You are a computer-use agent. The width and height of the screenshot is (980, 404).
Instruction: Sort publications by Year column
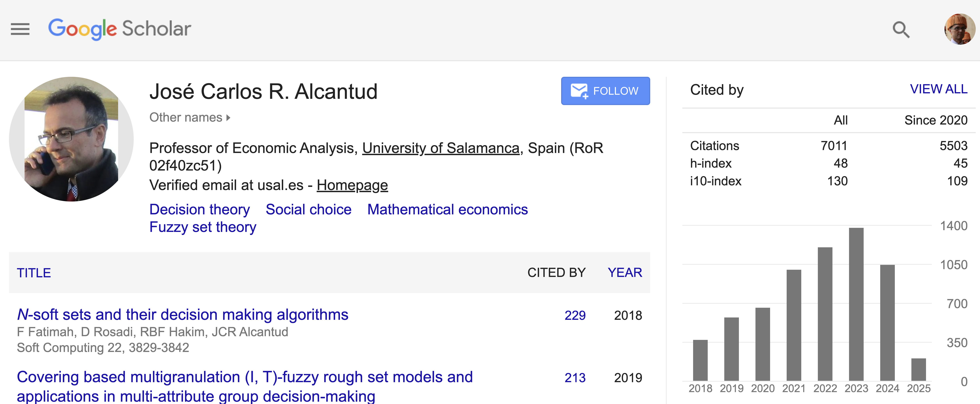[x=624, y=272]
